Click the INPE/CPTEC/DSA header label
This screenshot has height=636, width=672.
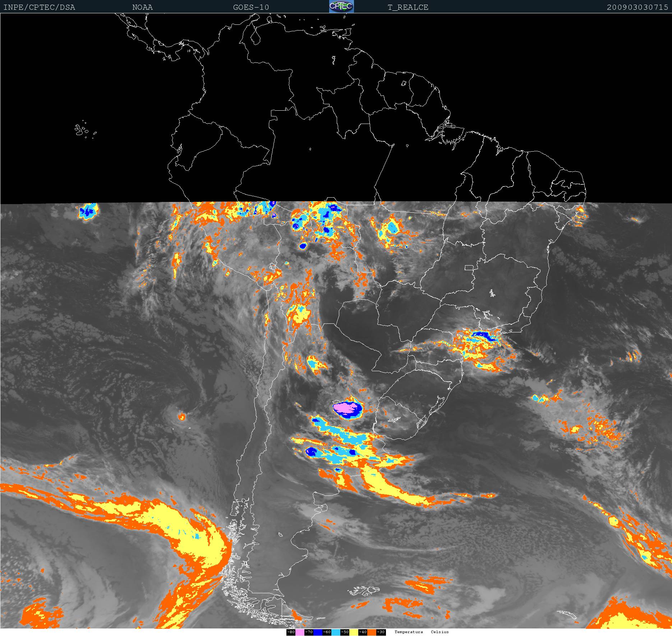point(39,7)
